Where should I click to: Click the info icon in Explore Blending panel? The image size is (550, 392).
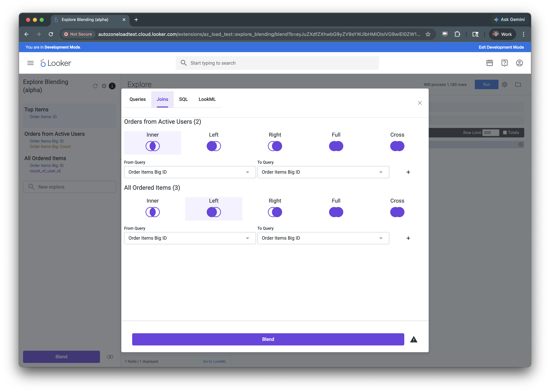[x=112, y=86]
